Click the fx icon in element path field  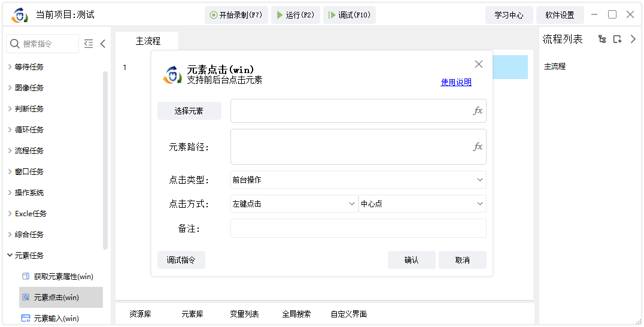pos(478,147)
